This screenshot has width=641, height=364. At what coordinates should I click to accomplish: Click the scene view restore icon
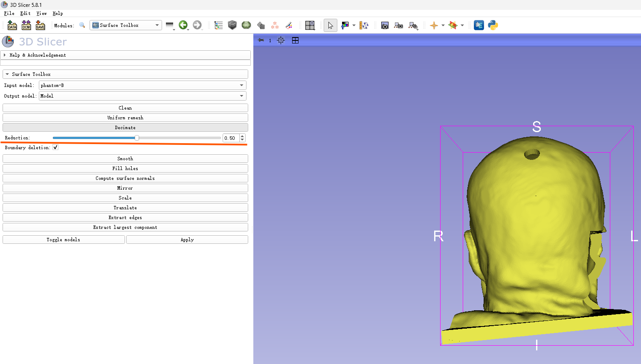(413, 26)
